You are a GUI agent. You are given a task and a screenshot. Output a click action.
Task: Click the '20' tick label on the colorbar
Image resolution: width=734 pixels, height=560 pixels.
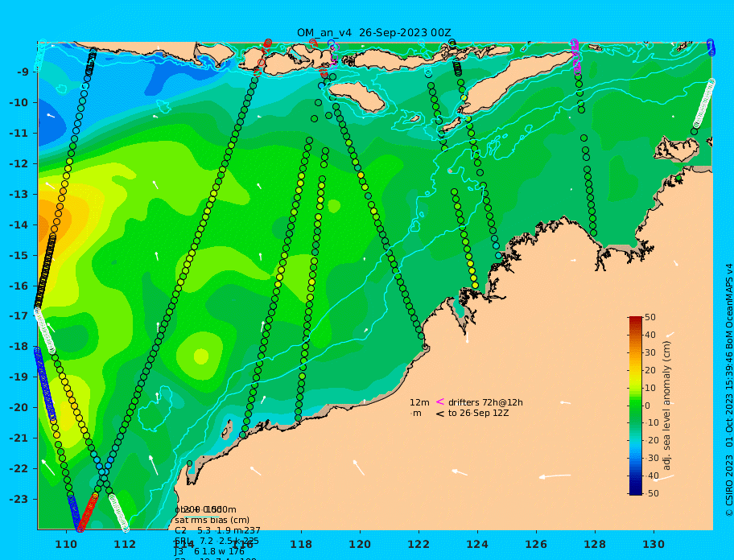click(650, 371)
